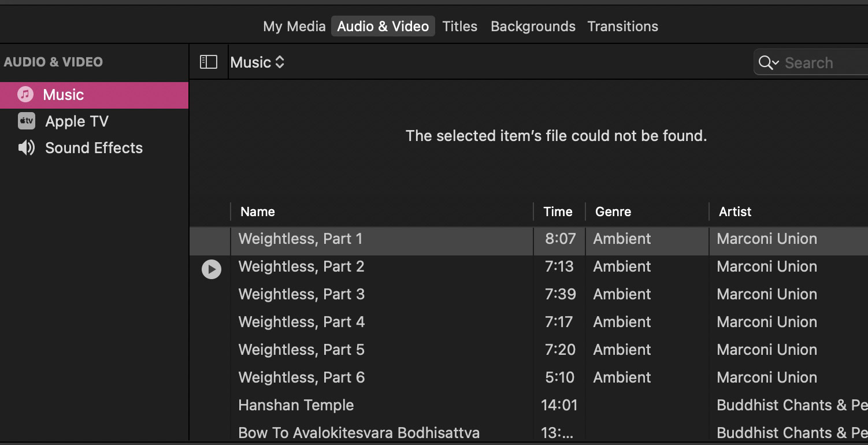Open the Music source dropdown
868x445 pixels.
coord(257,62)
